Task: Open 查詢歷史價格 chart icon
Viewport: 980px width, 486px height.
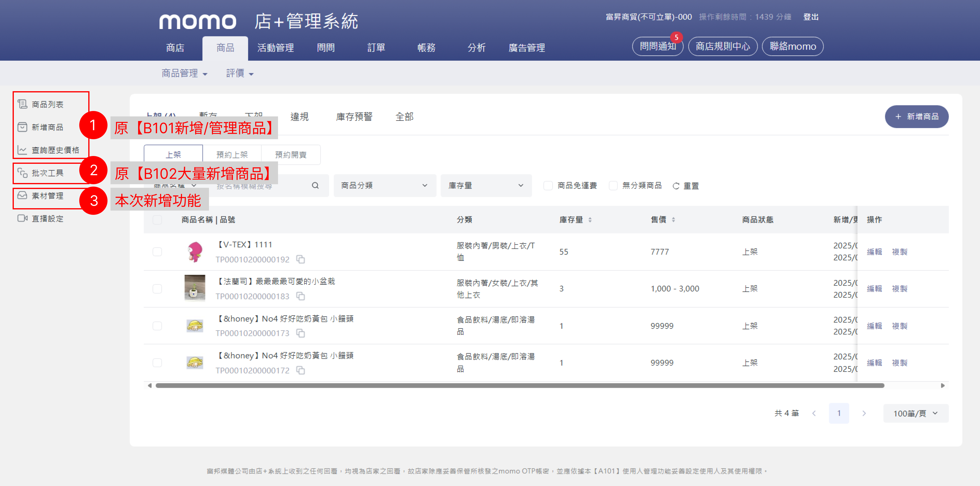Action: pos(22,150)
